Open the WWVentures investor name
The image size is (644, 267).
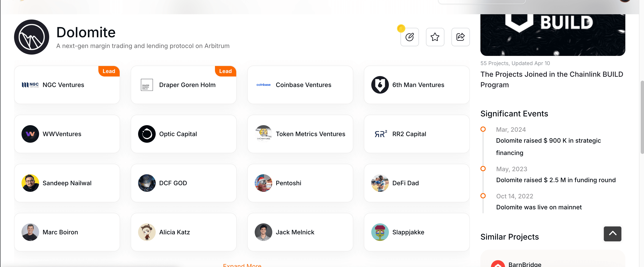62,134
